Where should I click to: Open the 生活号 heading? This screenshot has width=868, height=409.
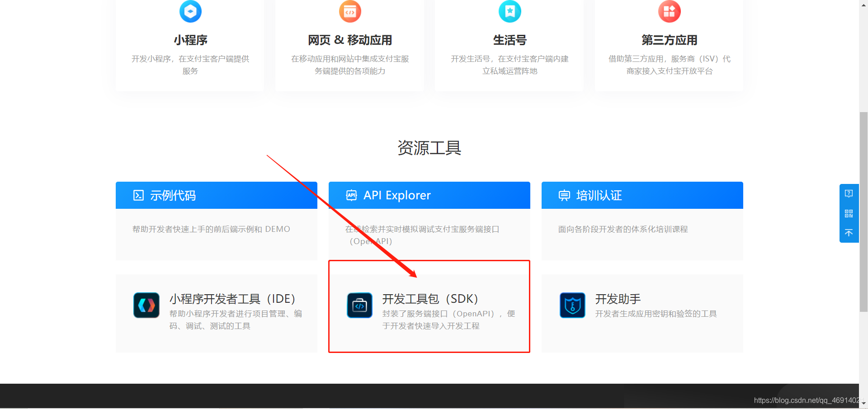click(509, 40)
